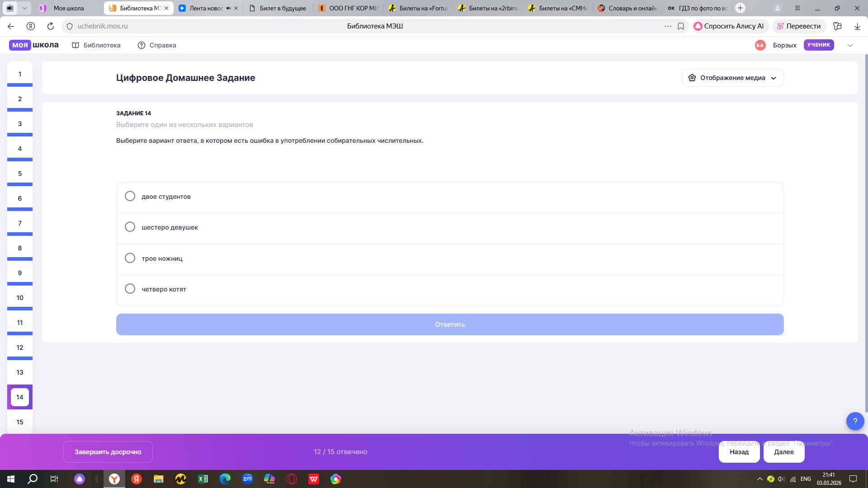Click the browser sound indicator icon
868x488 pixels.
10,8
